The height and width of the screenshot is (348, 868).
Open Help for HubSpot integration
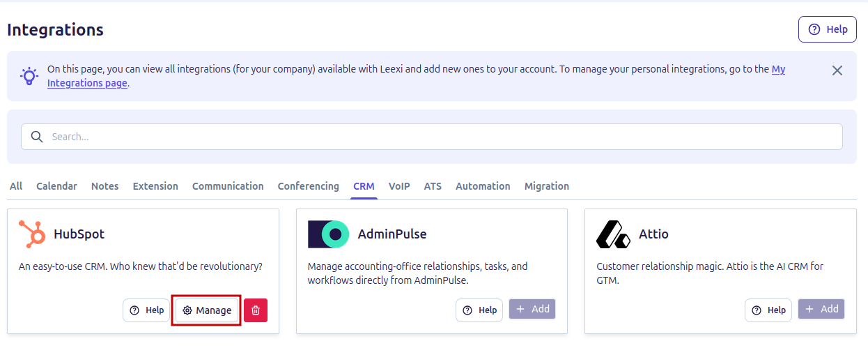pyautogui.click(x=146, y=310)
